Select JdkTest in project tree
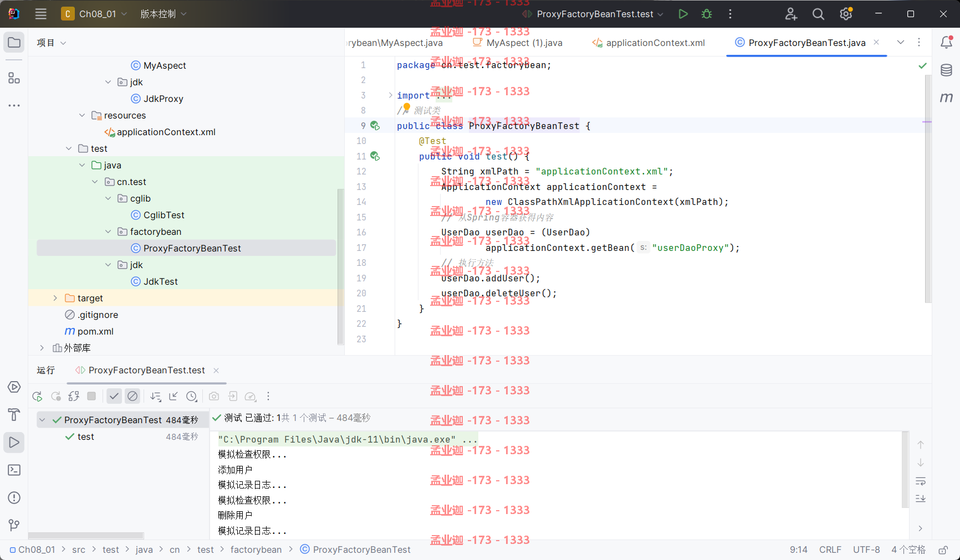Screen dimensions: 960x560 (160, 281)
